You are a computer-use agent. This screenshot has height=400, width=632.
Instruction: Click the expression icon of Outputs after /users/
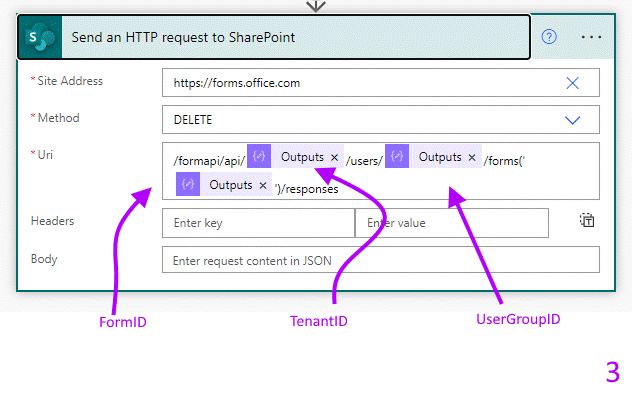click(397, 156)
